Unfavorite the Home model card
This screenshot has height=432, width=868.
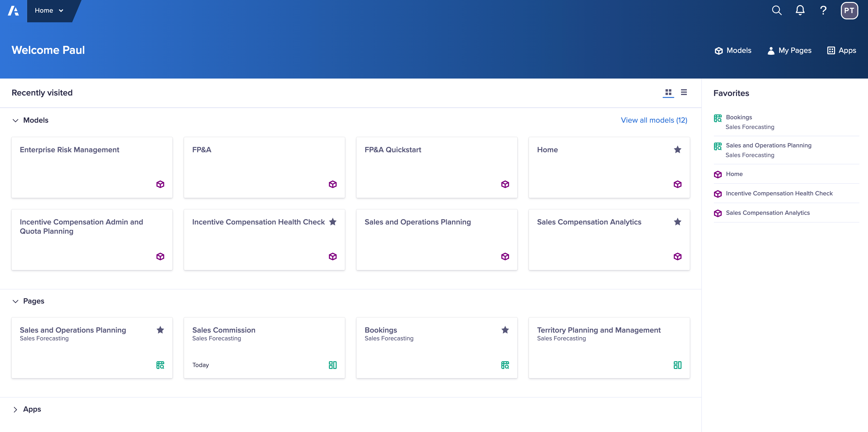pyautogui.click(x=678, y=149)
